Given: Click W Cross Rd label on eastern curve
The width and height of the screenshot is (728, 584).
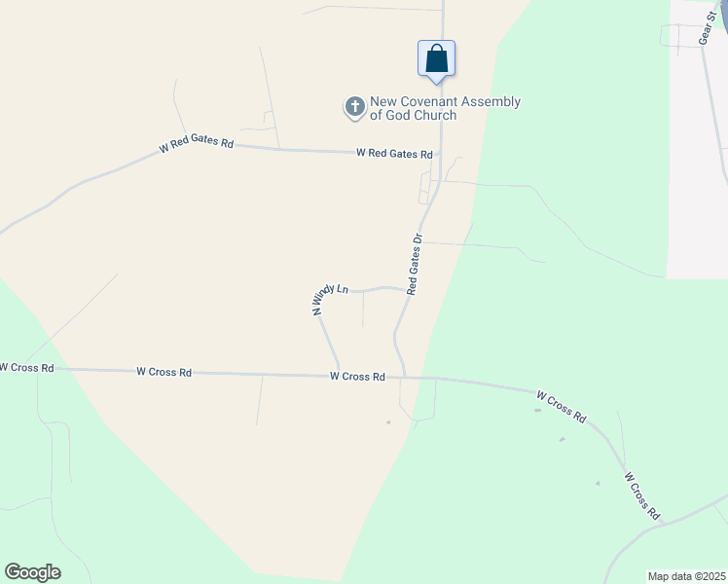Looking at the screenshot, I should pyautogui.click(x=562, y=407).
